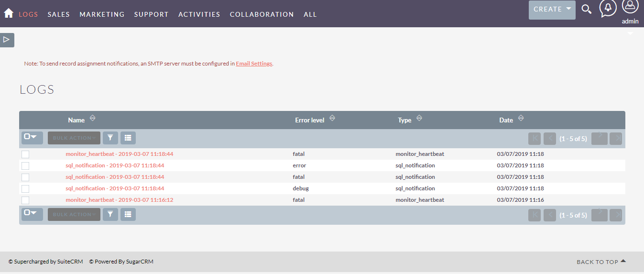644x274 pixels.
Task: Open monitor_heartbeat - 2019-03-07 11:16:12 log
Action: (120, 200)
